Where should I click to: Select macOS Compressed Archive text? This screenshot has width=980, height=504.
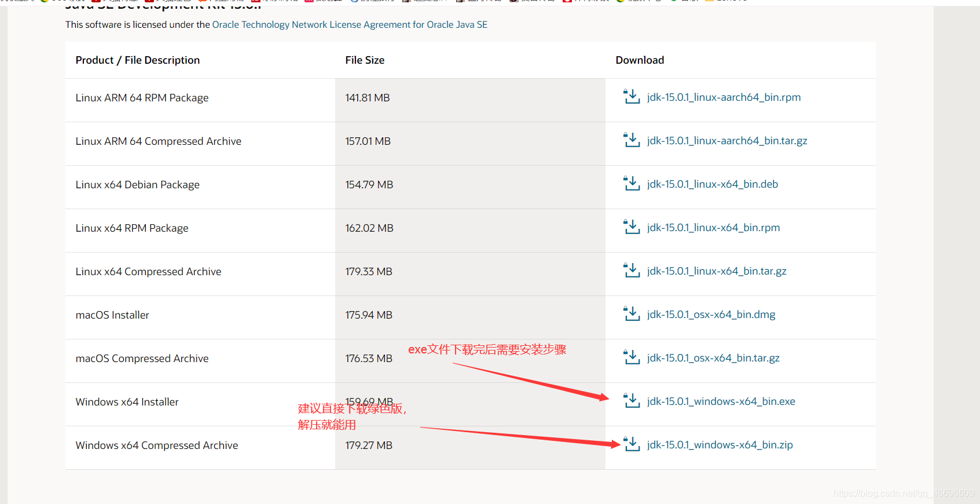pos(142,359)
